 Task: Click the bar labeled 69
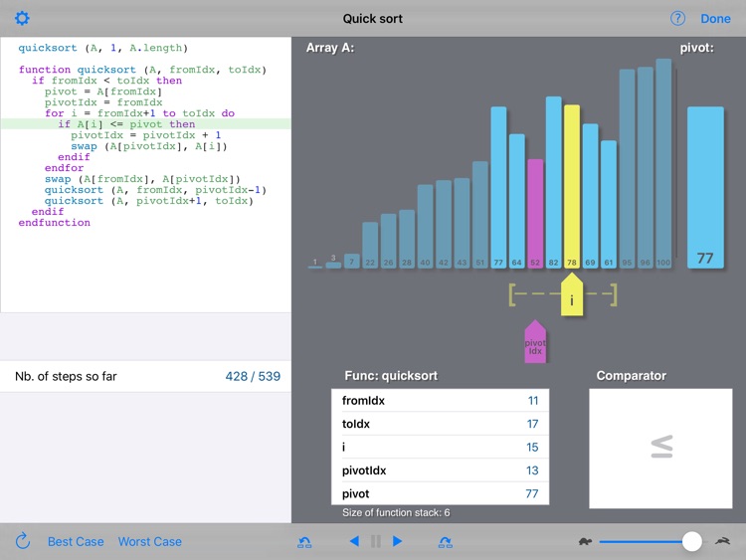coord(590,196)
